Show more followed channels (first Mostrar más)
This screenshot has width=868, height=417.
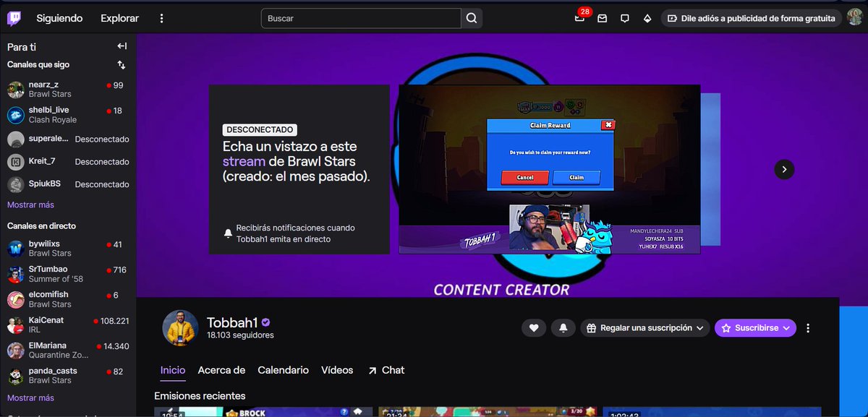(30, 205)
